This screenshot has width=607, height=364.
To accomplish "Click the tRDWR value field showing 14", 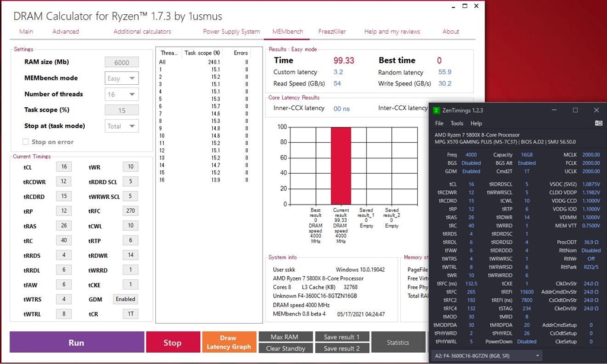I will pos(130,255).
